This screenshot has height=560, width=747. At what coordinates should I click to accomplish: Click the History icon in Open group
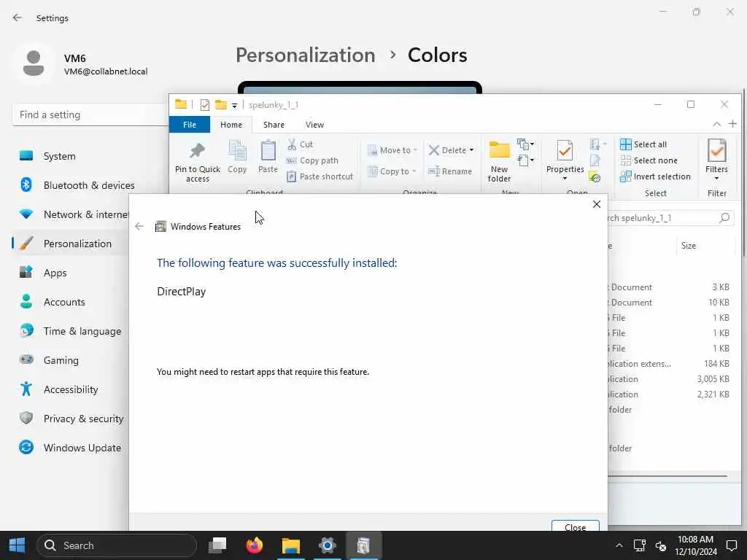coord(595,178)
